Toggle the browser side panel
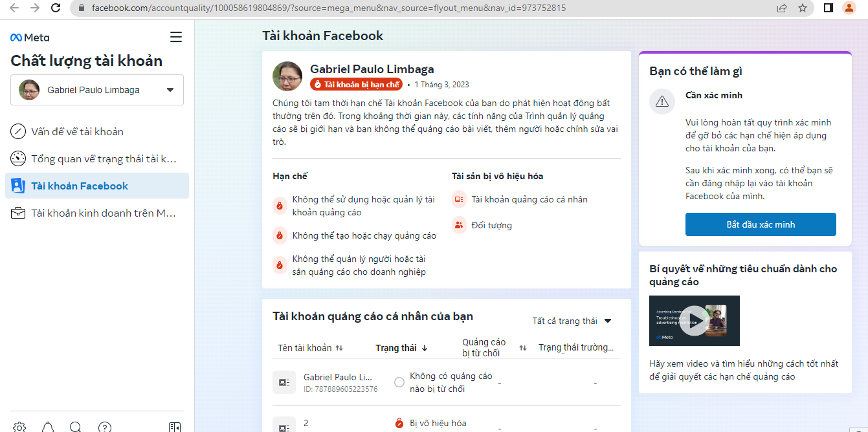The width and height of the screenshot is (868, 432). point(828,8)
